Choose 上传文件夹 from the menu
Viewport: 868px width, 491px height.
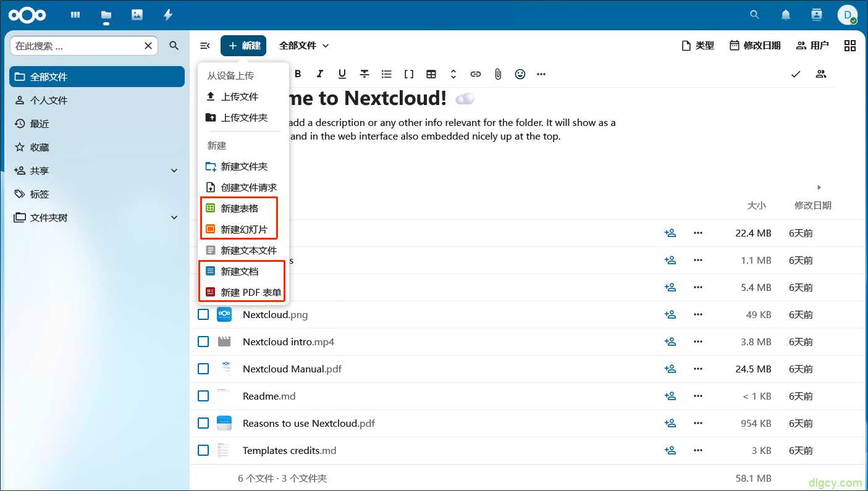coord(243,117)
